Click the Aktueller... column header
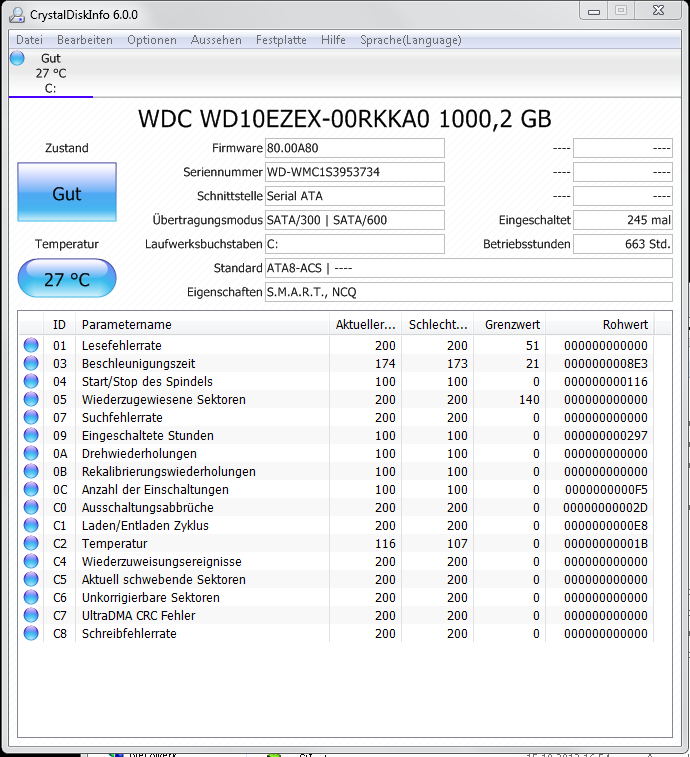 coord(366,324)
